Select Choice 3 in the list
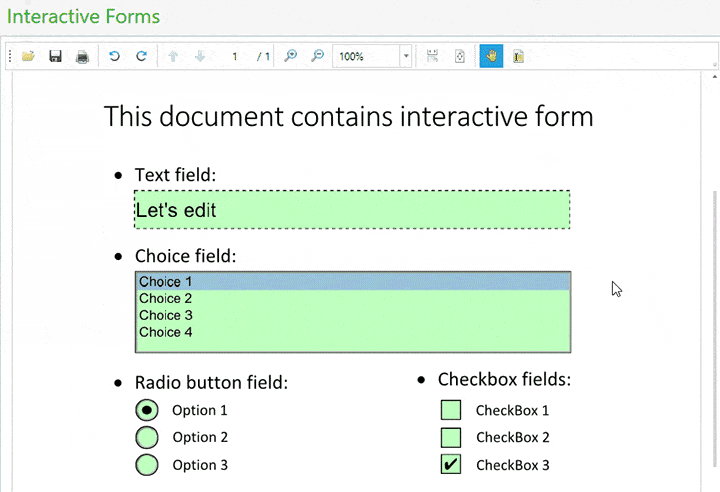 [353, 316]
